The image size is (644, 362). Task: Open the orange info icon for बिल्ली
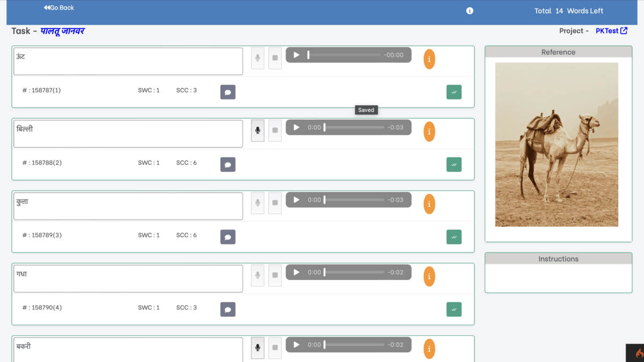coord(429,132)
